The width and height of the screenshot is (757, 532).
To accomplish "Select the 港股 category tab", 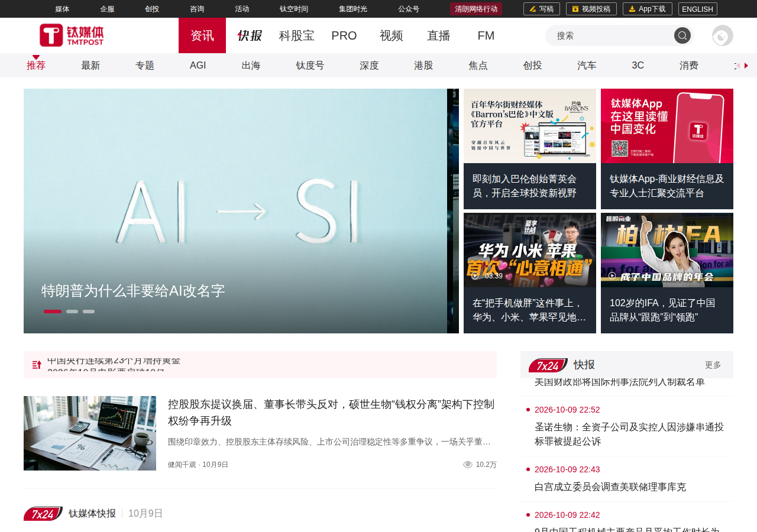I will click(423, 66).
